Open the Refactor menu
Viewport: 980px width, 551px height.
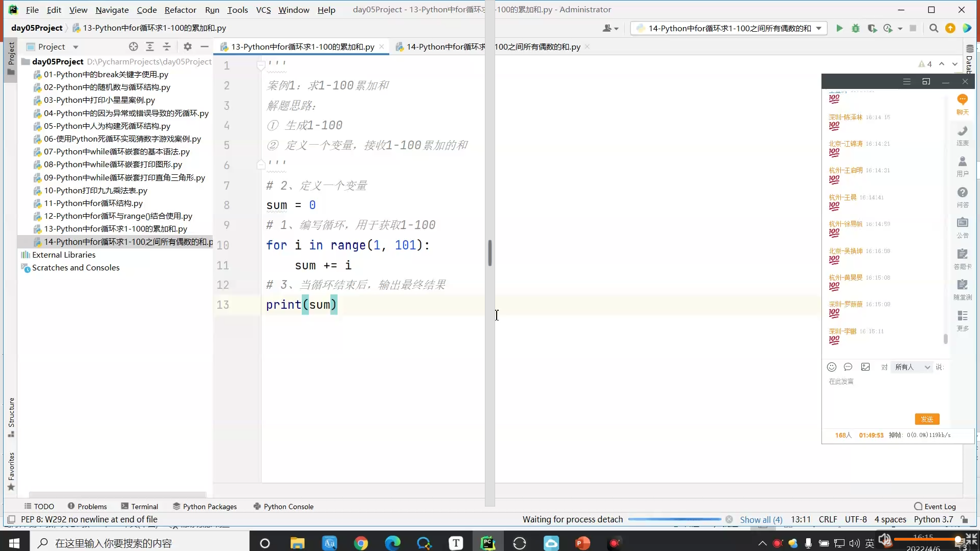click(x=180, y=10)
